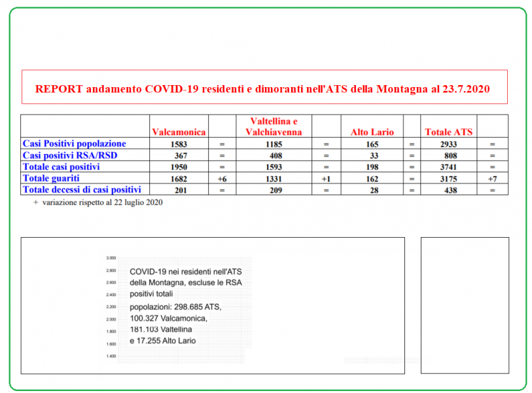Click the +1 variation in Totale guariti row
Screen dimensions: 532x393
point(326,179)
